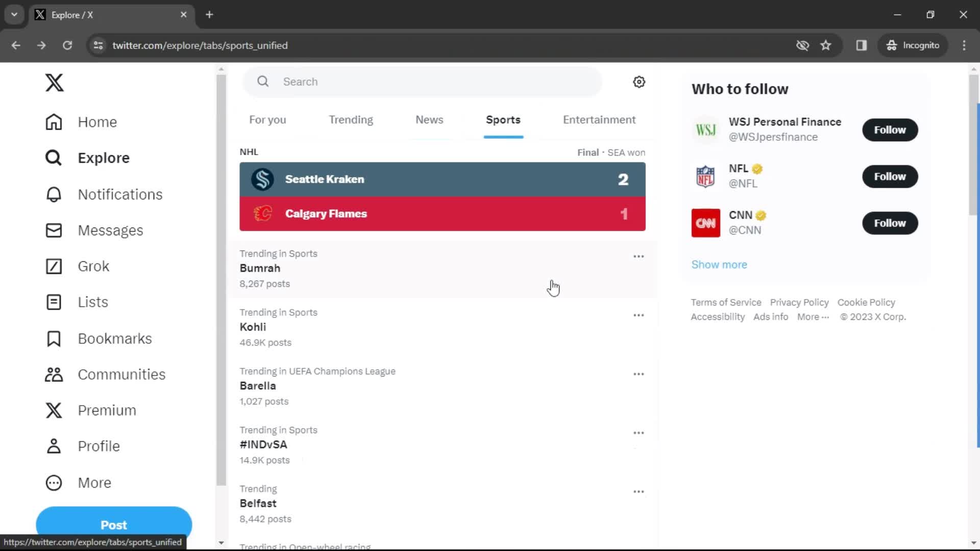The width and height of the screenshot is (980, 551).
Task: Open the Explore section icon
Action: click(54, 158)
